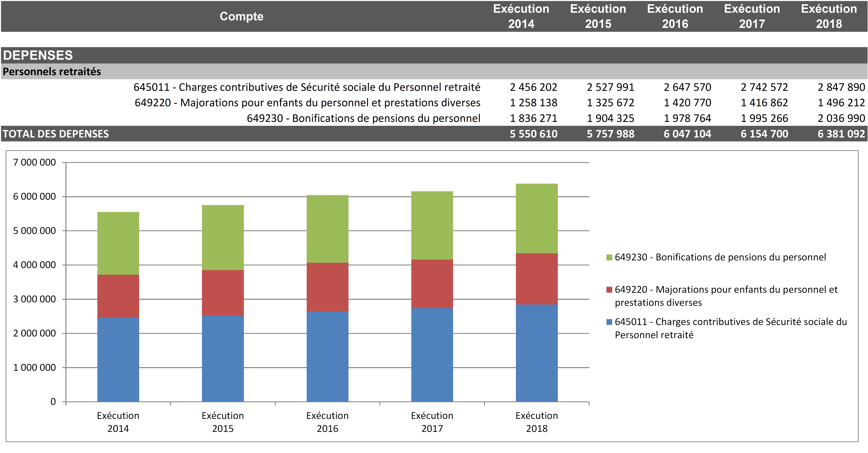Viewport: 868px width, 453px height.
Task: Click the Compte column header
Action: pos(241,16)
